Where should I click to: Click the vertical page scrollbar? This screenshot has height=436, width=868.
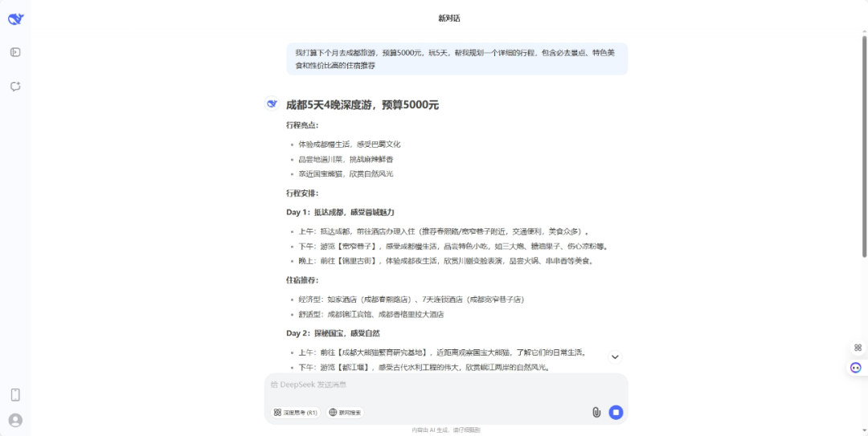click(864, 146)
